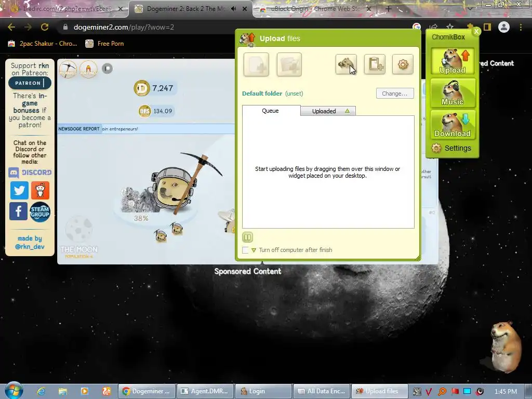The height and width of the screenshot is (399, 532).
Task: Switch to the Login taskbar window
Action: 263,391
